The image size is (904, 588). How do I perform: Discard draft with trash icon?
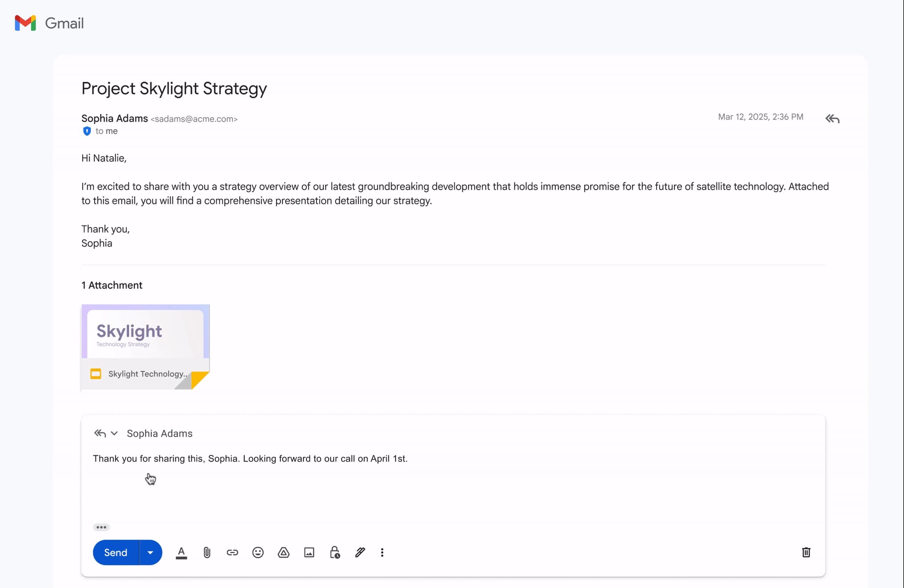[x=806, y=552]
